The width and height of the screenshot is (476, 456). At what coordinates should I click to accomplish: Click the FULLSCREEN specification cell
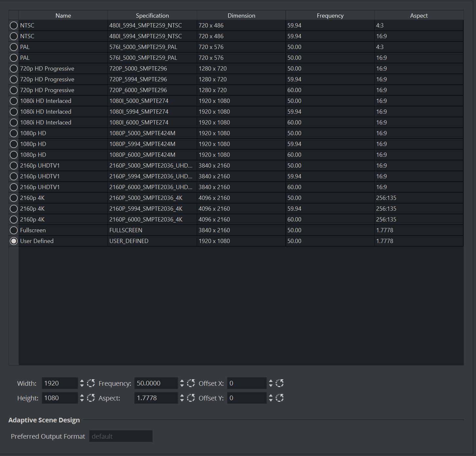152,230
